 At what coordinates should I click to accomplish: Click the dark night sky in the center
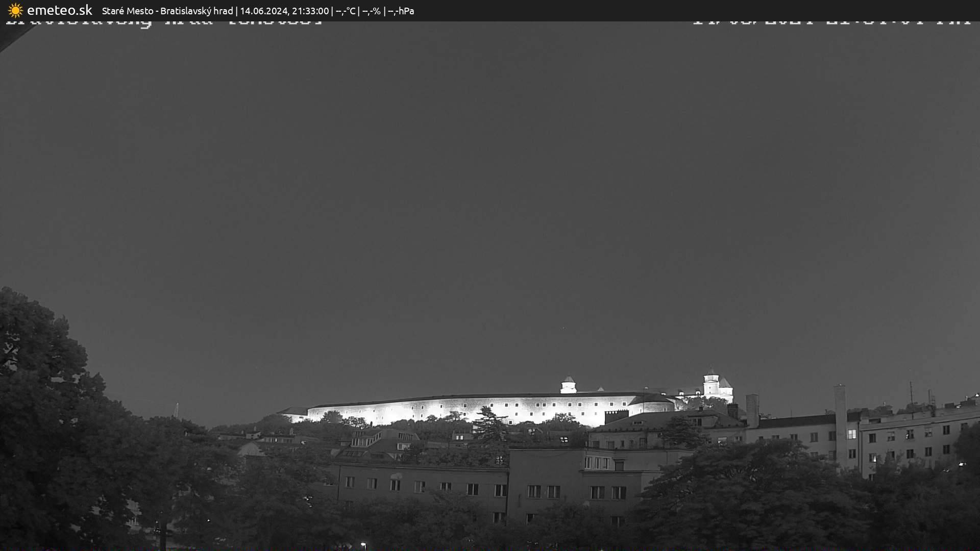click(490, 204)
